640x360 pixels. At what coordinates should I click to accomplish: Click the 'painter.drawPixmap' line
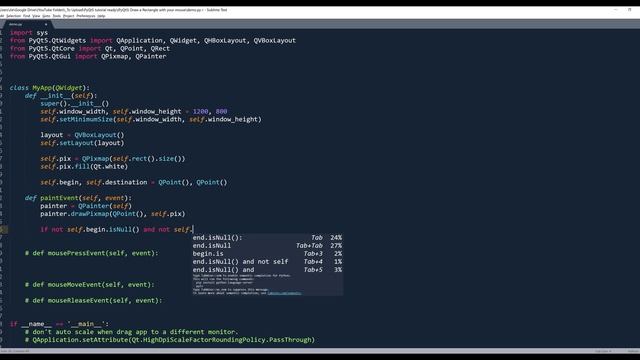coord(113,214)
